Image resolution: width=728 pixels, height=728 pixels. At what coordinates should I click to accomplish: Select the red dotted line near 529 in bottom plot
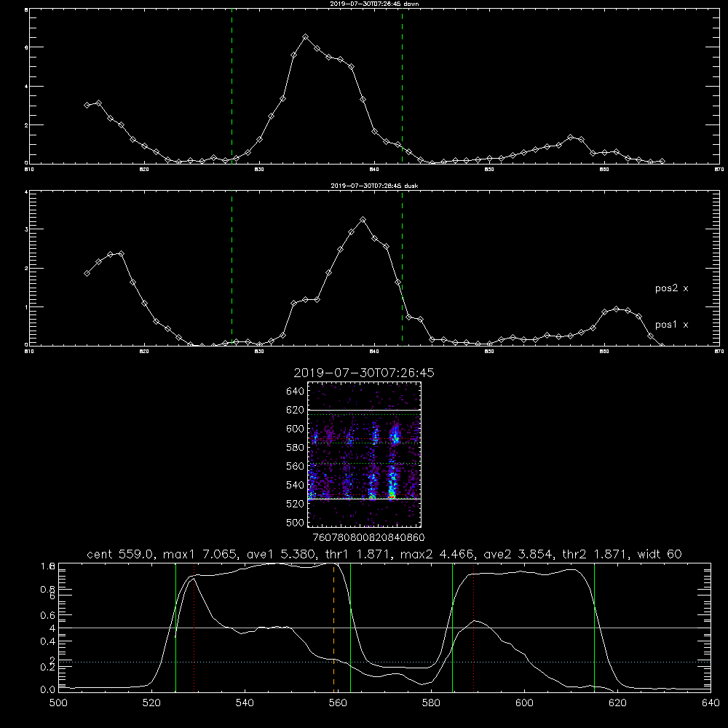194,628
